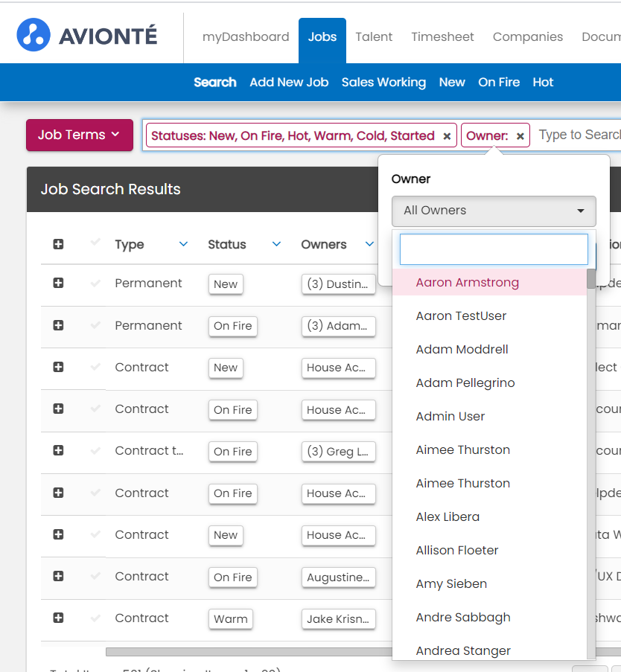
Task: Click the owner list search field
Action: tap(494, 249)
